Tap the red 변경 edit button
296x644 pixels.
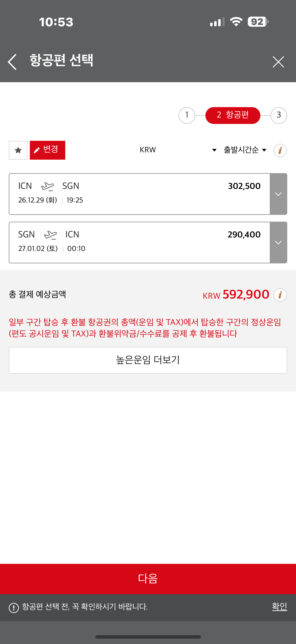[47, 150]
